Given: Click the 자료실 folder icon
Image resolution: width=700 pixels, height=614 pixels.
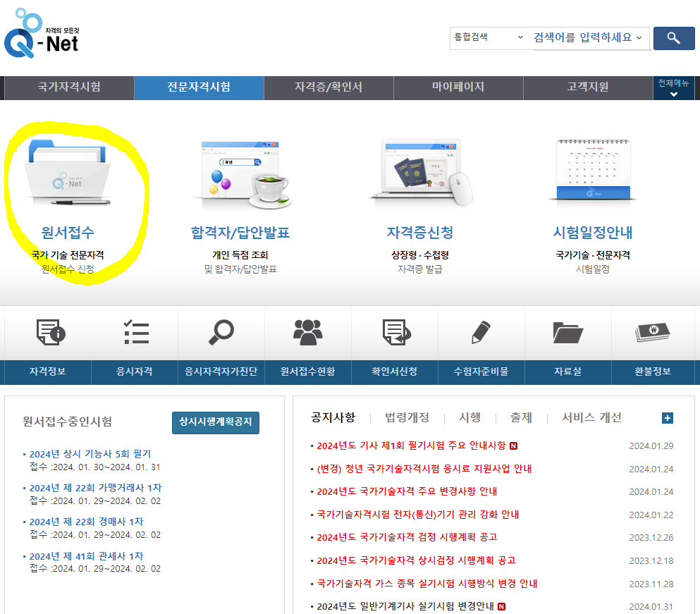Looking at the screenshot, I should (x=567, y=332).
